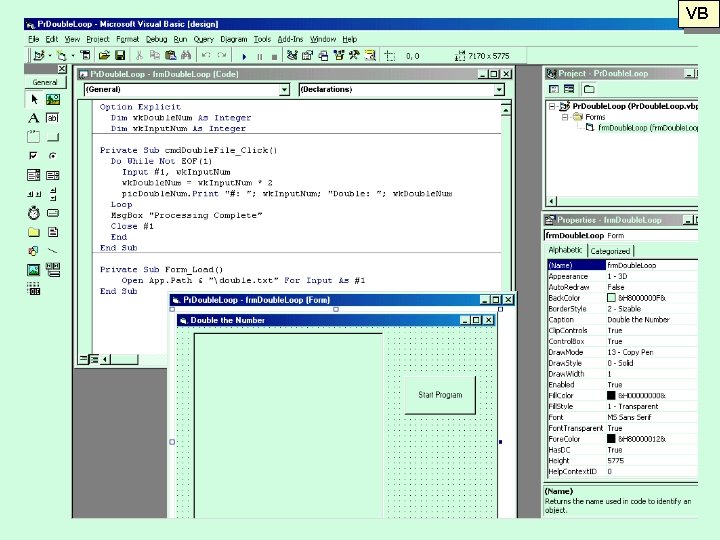
Task: Select the PictureBox tool in toolbox
Action: pos(53,99)
